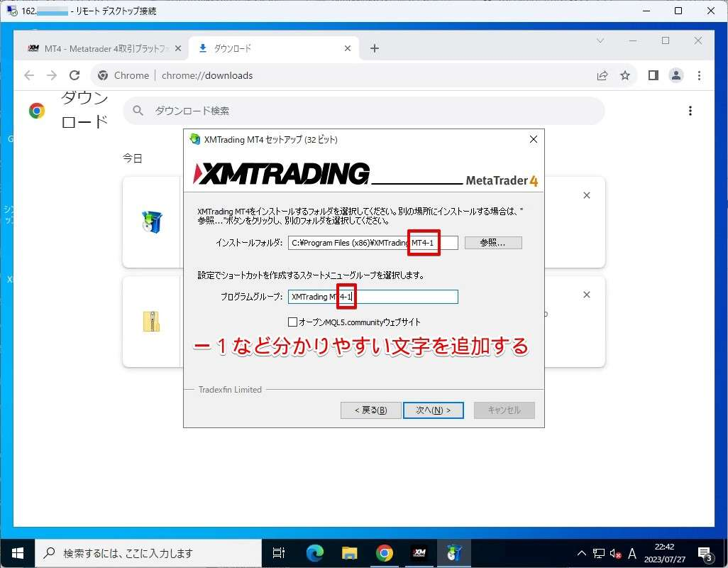Image resolution: width=728 pixels, height=568 pixels.
Task: Remove the zip download from the list
Action: (x=586, y=295)
